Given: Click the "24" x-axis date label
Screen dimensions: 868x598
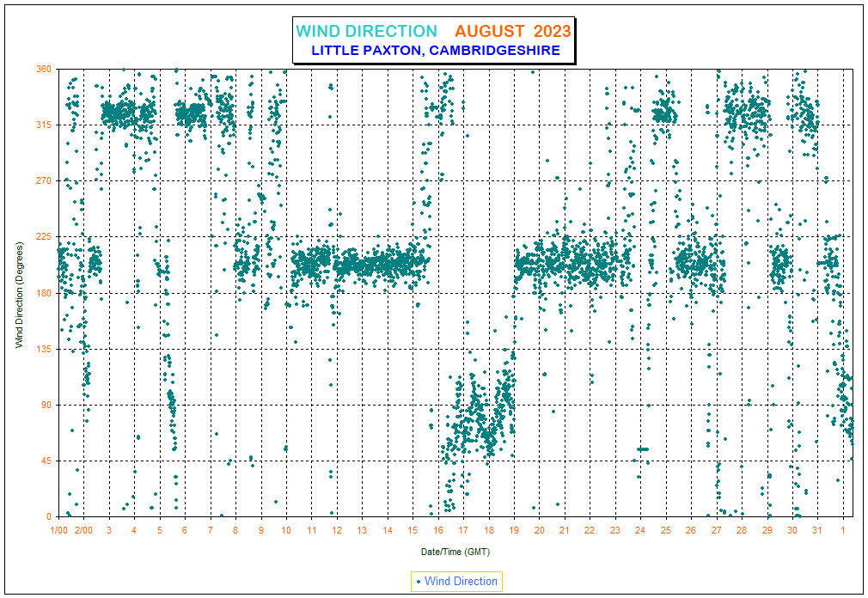Looking at the screenshot, I should pos(640,530).
